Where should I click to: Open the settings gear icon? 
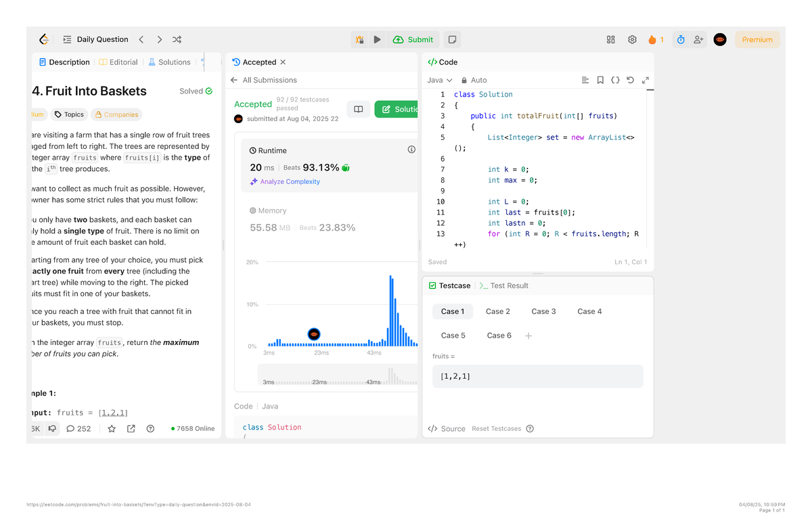pyautogui.click(x=632, y=39)
